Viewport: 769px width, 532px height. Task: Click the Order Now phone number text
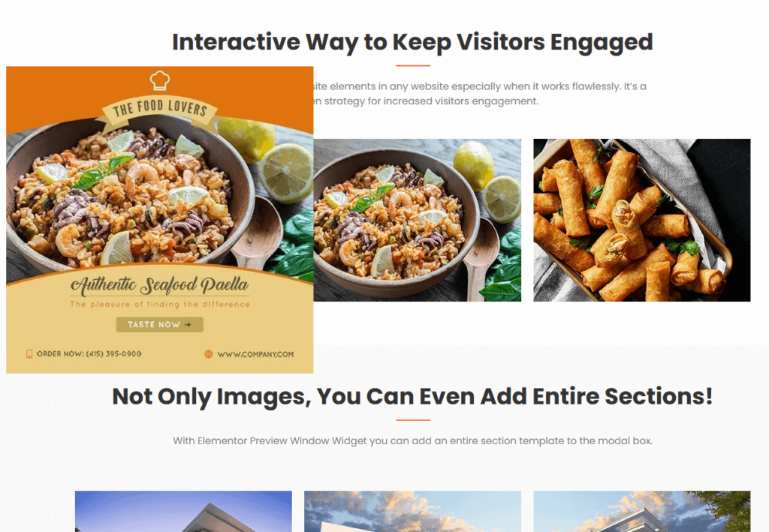(x=89, y=353)
